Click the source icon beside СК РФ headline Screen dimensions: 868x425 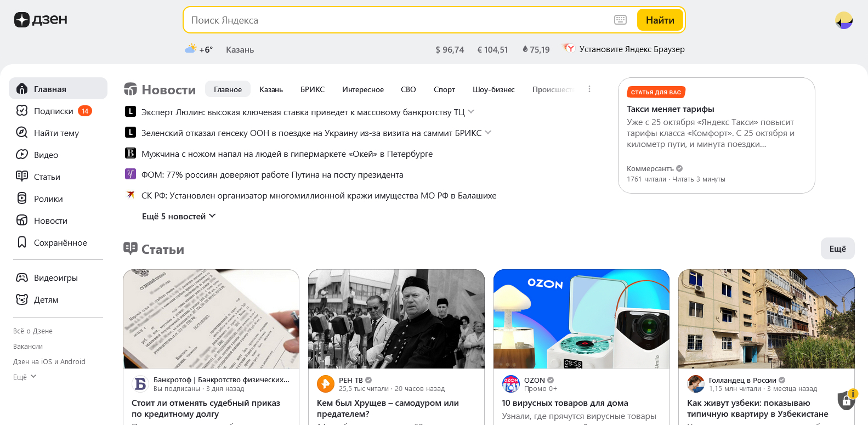click(131, 195)
